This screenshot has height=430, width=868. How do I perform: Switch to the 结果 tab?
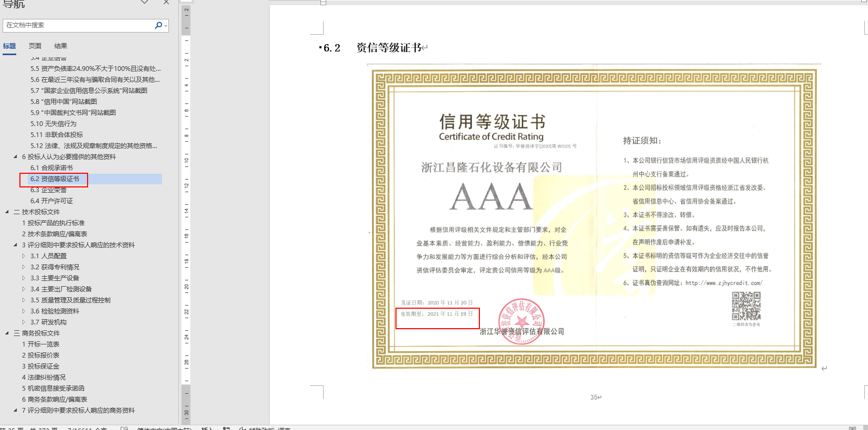click(61, 46)
